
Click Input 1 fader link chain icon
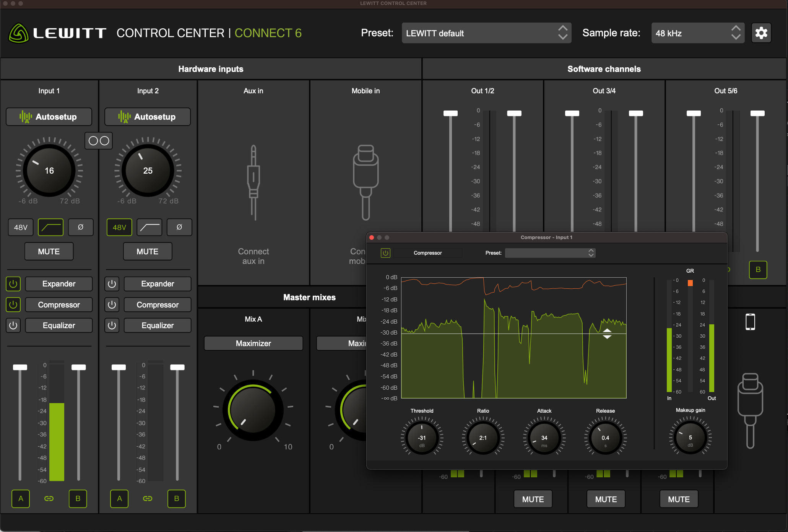click(x=49, y=499)
